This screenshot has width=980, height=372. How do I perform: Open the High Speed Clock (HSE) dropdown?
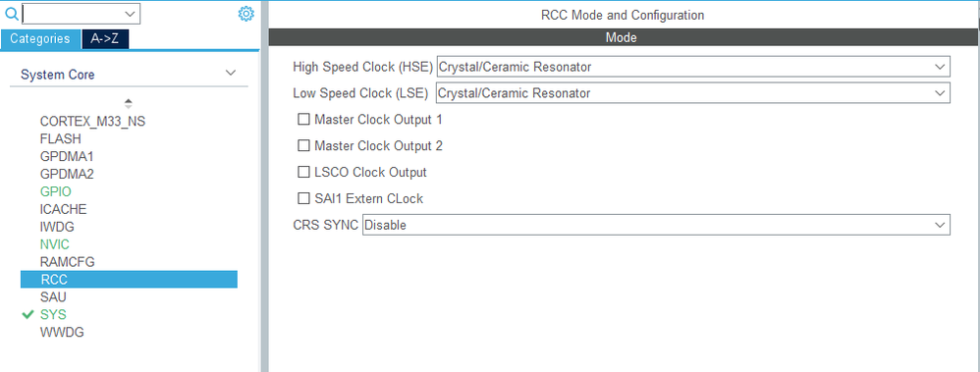point(693,67)
